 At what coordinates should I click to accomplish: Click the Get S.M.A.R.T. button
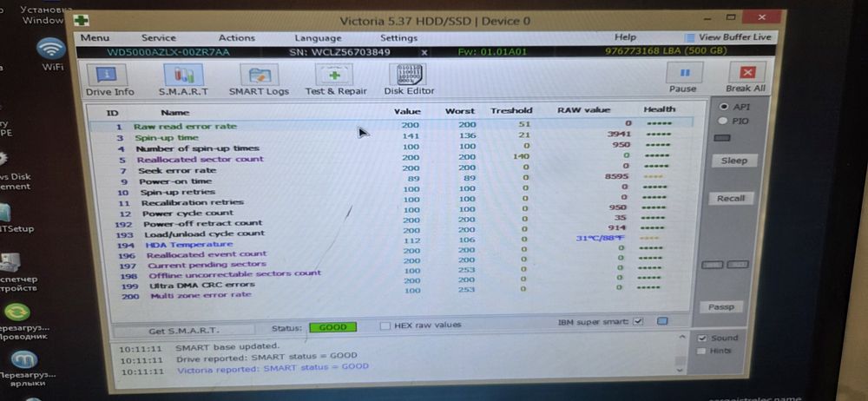pyautogui.click(x=183, y=331)
